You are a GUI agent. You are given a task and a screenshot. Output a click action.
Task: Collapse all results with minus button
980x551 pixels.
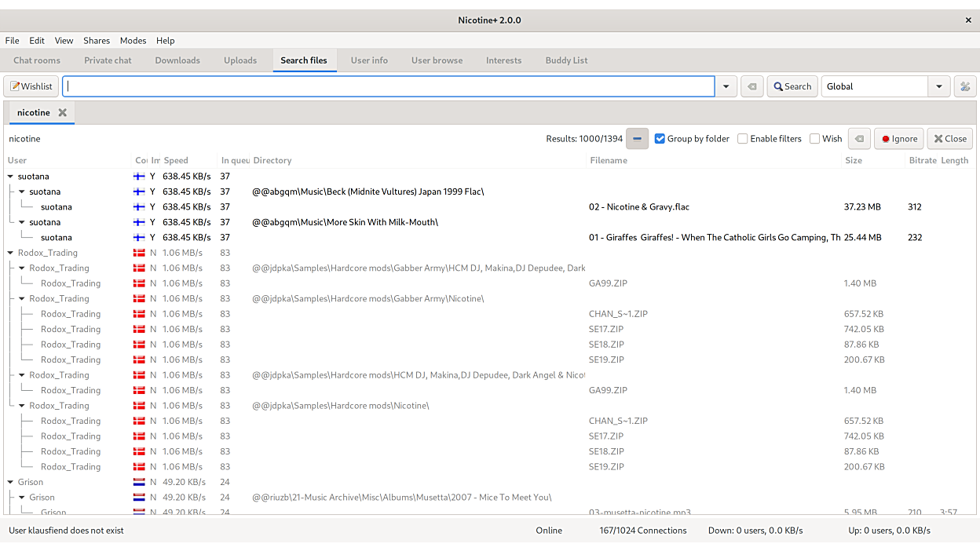[637, 139]
